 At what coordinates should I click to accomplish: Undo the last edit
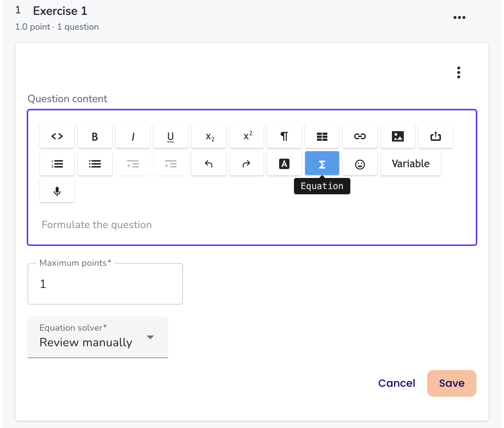209,163
